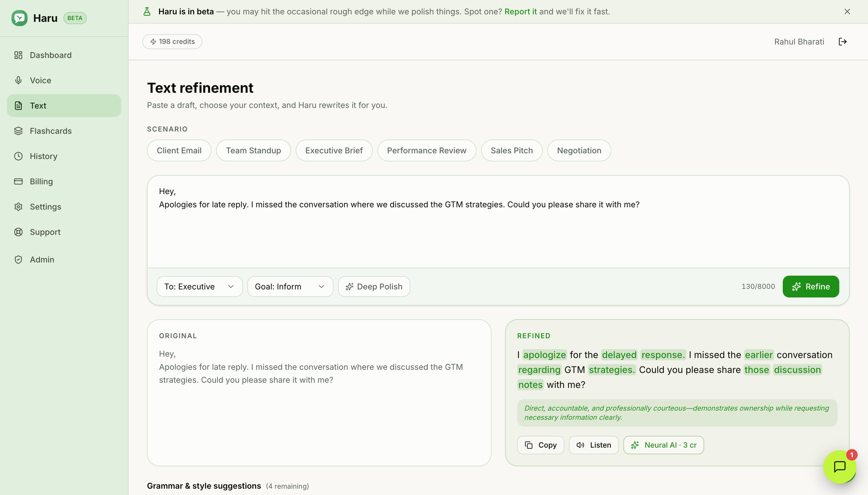Viewport: 868px width, 495px height.
Task: Click the Report it link
Action: (521, 11)
